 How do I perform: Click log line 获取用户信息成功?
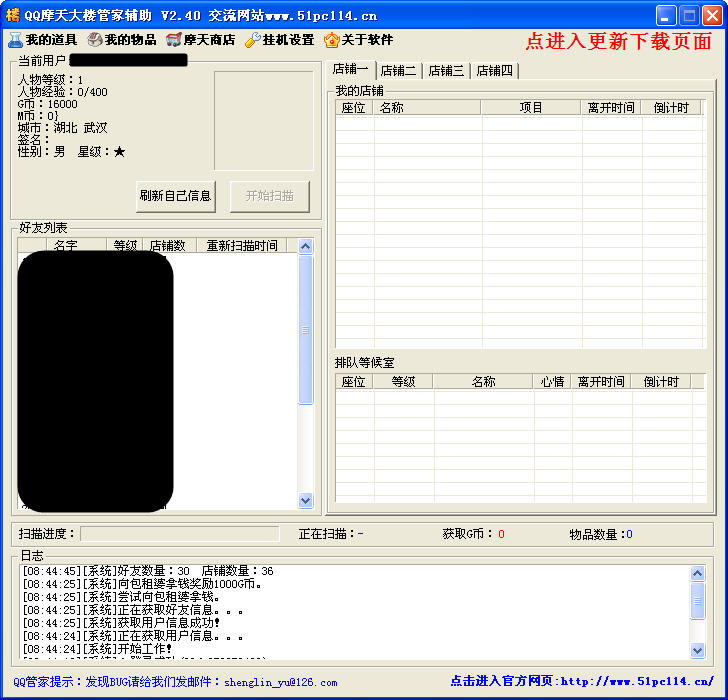tap(121, 623)
